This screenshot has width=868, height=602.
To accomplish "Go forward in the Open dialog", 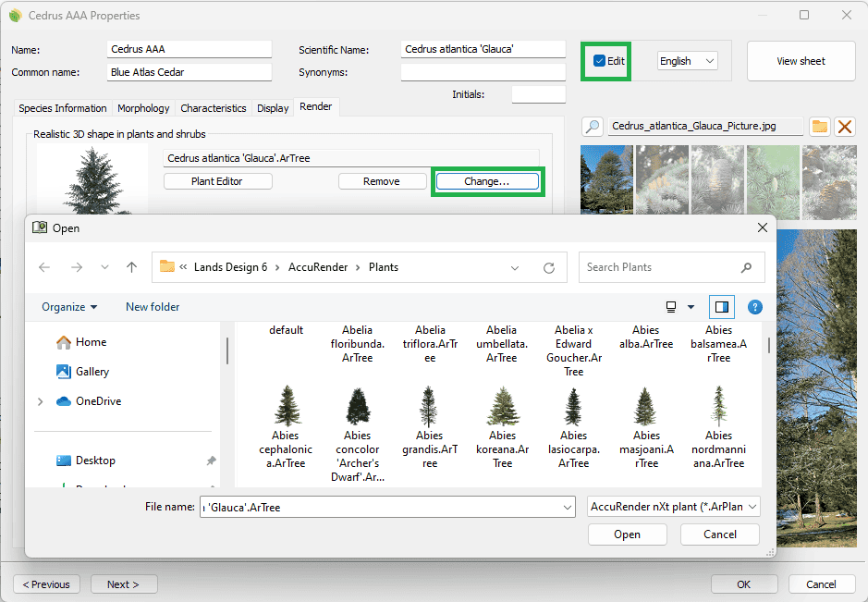I will tap(77, 267).
